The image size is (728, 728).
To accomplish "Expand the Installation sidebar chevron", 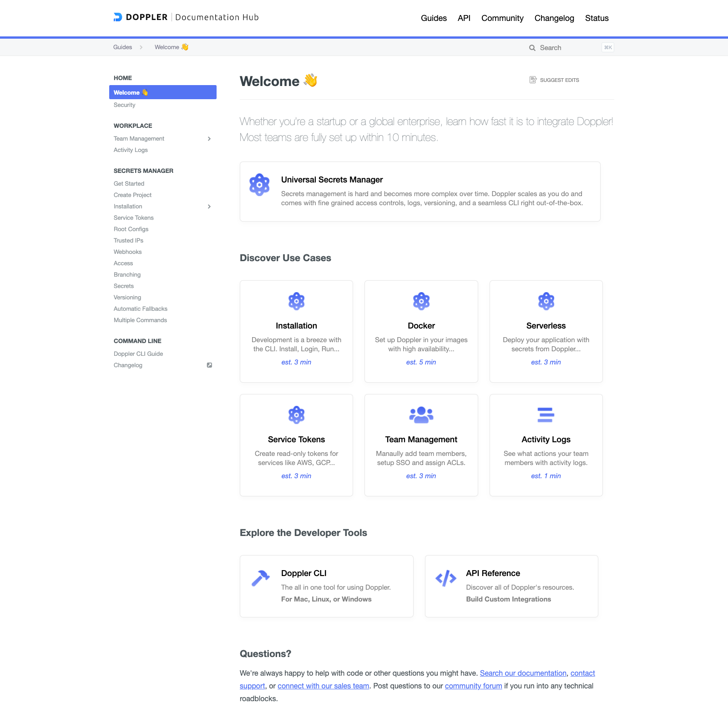I will [209, 207].
